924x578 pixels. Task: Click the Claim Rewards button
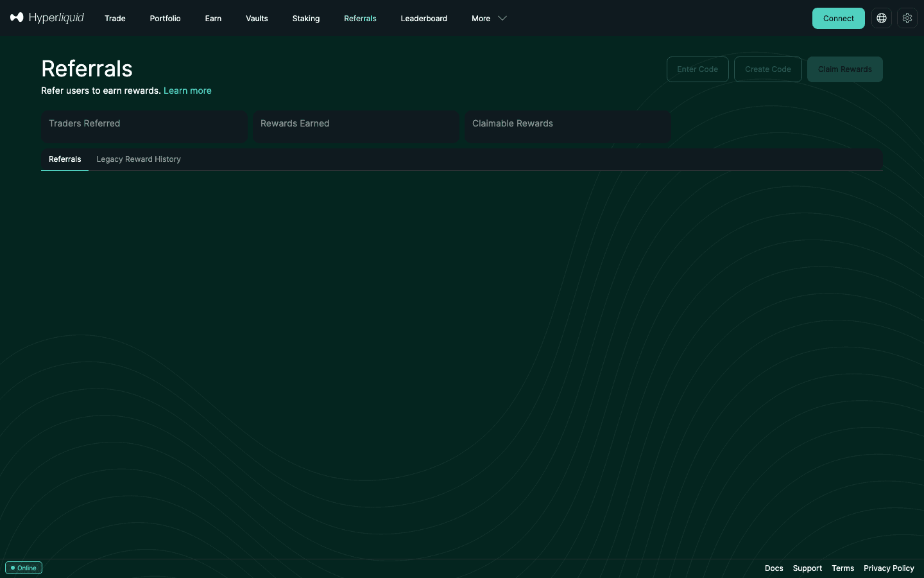(845, 69)
